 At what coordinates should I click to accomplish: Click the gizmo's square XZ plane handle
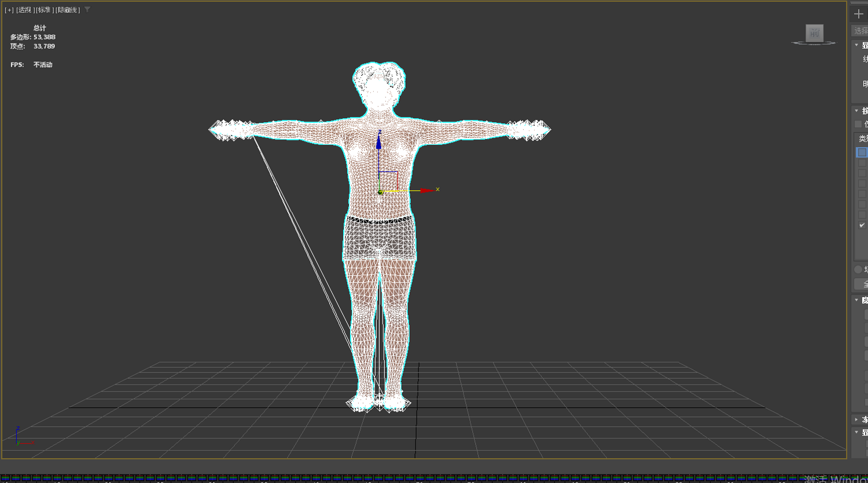(388, 181)
